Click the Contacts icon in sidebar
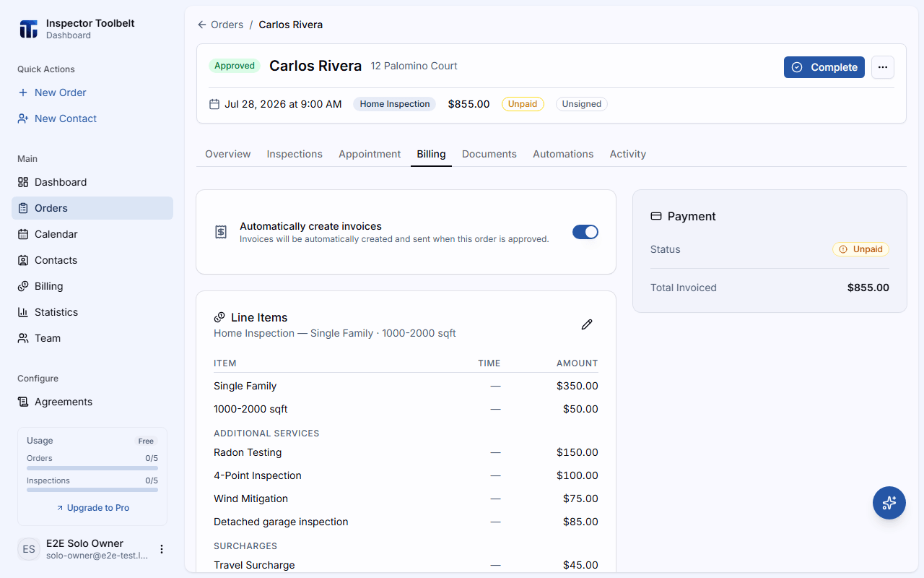Screen dimensions: 924x578 coord(23,260)
